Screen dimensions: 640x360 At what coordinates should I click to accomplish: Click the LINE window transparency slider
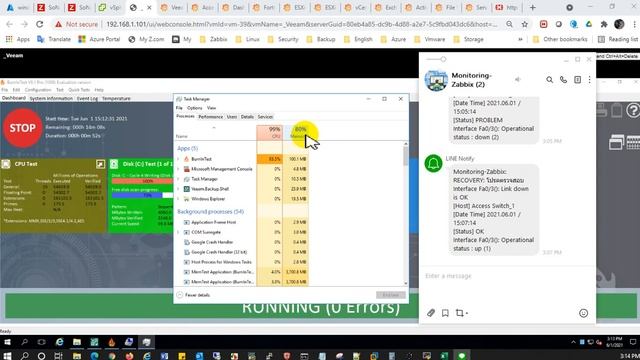click(x=436, y=59)
